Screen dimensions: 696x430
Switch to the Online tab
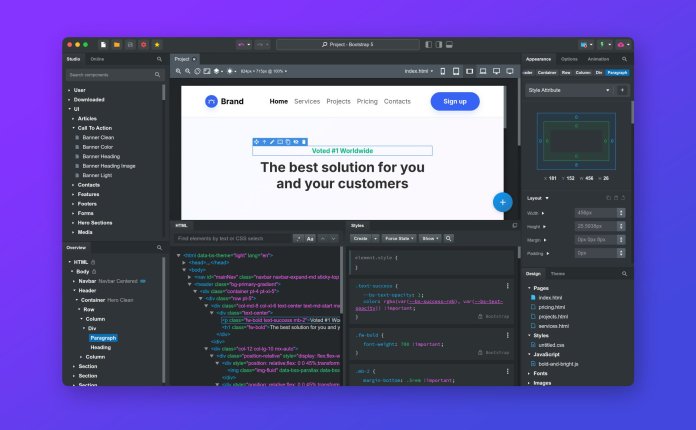tap(97, 59)
